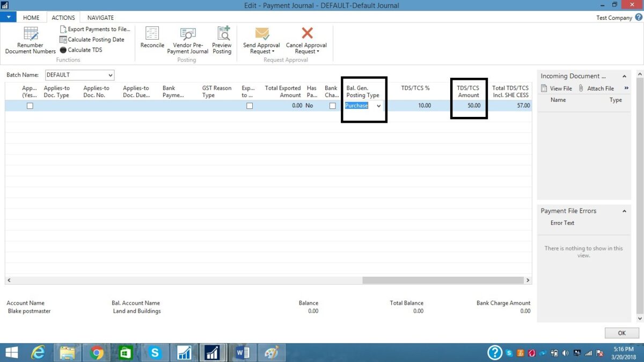This screenshot has width=644, height=362.
Task: Click Applies-to Doc. Type column header
Action: pos(57,92)
